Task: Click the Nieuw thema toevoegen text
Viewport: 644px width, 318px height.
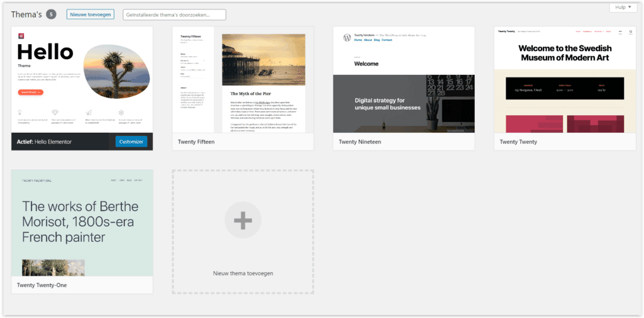Action: click(243, 273)
